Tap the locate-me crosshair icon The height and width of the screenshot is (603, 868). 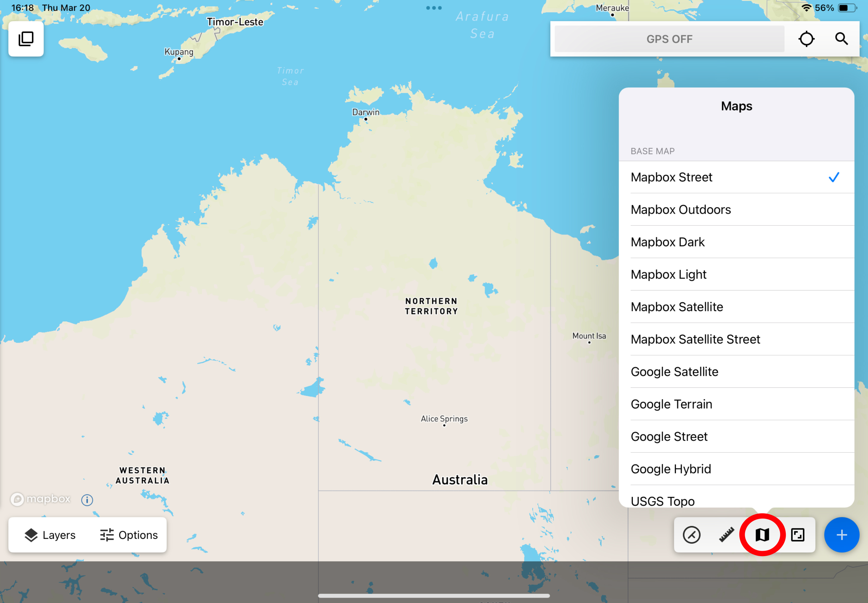(807, 39)
